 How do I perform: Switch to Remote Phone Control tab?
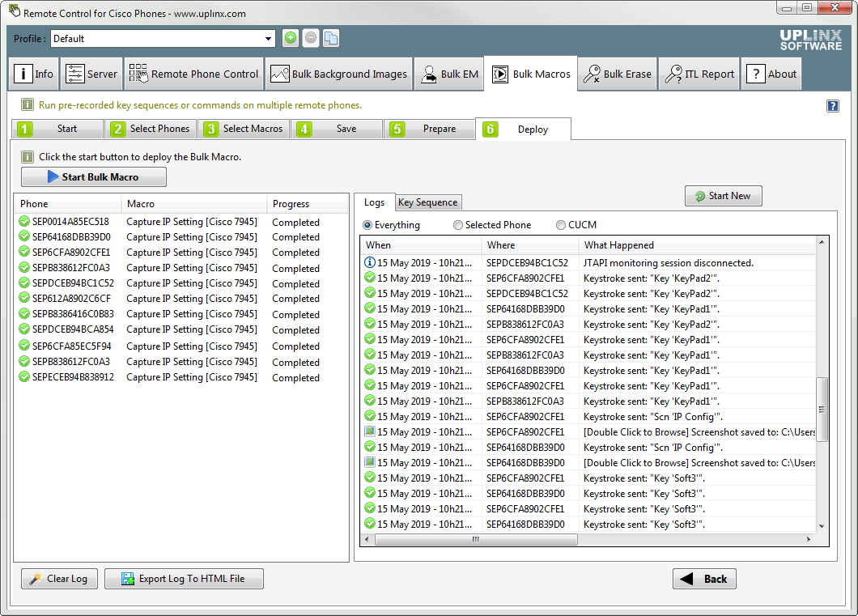pos(193,74)
